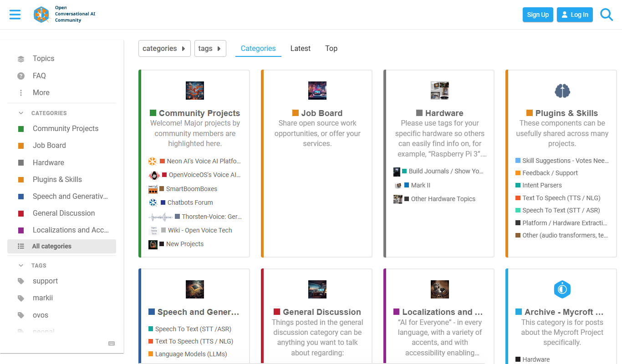Screen dimensions: 622x364
Task: Click the New Projects subcategory icon
Action: tap(153, 244)
